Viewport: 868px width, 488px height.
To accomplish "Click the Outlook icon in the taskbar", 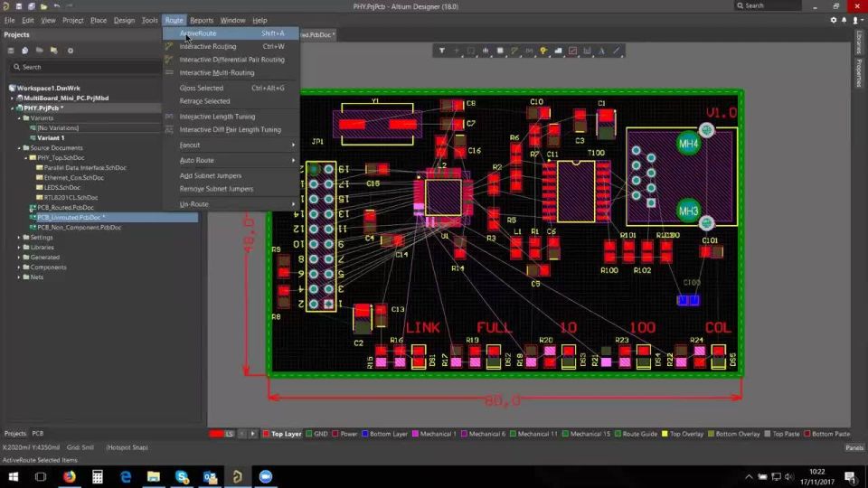I will click(210, 476).
